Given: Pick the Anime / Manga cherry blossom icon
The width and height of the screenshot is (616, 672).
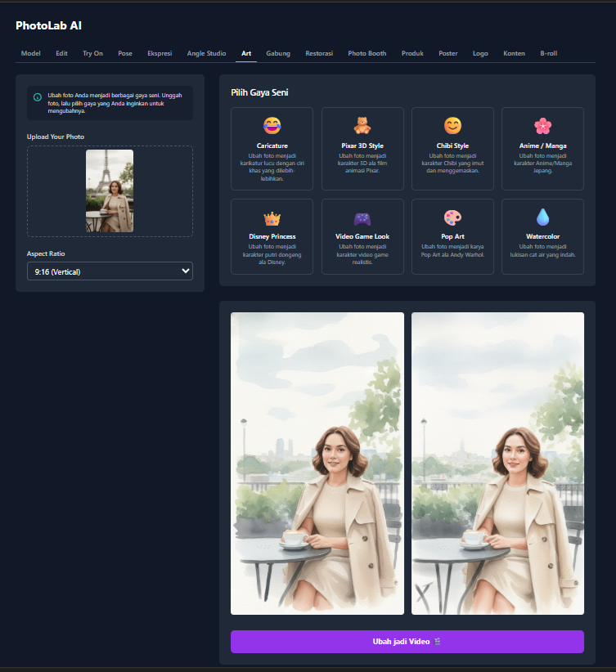Looking at the screenshot, I should [x=542, y=126].
